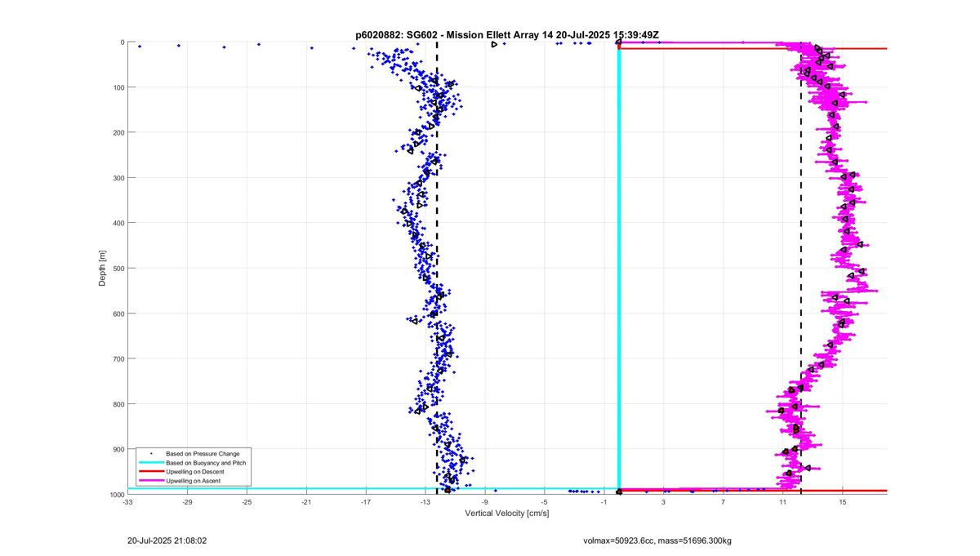Click the depth tick label "200"
This screenshot has height=556, width=980.
coord(119,132)
